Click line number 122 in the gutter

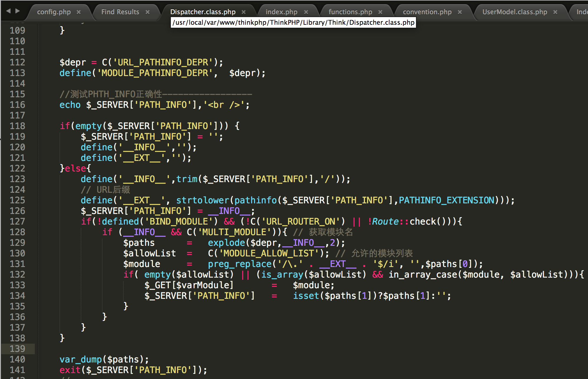[17, 168]
